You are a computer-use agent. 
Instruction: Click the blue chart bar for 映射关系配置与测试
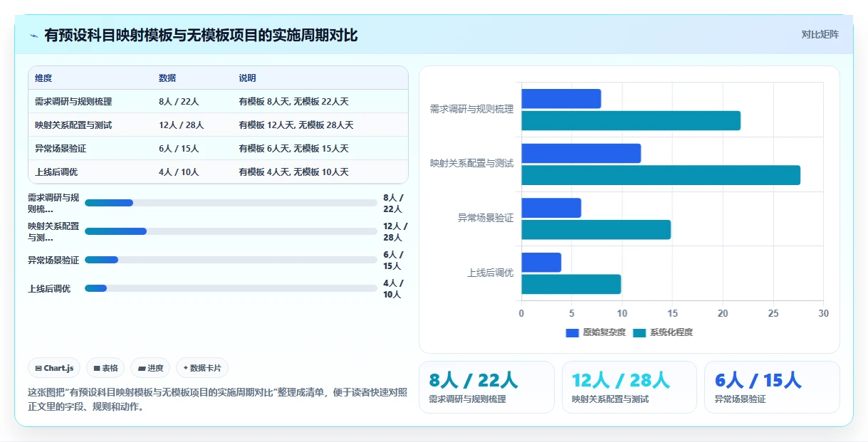pyautogui.click(x=581, y=153)
